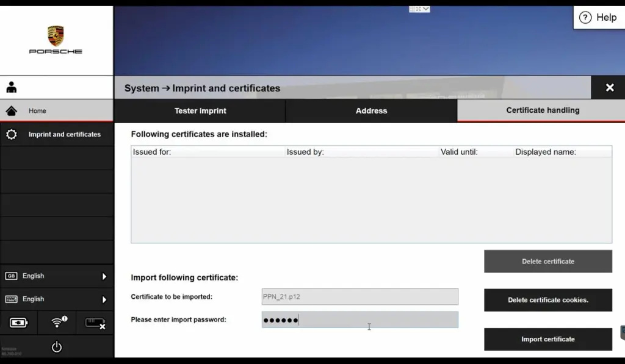Viewport: 625px width, 364px height.
Task: Go to Home in the sidebar
Action: pyautogui.click(x=56, y=111)
